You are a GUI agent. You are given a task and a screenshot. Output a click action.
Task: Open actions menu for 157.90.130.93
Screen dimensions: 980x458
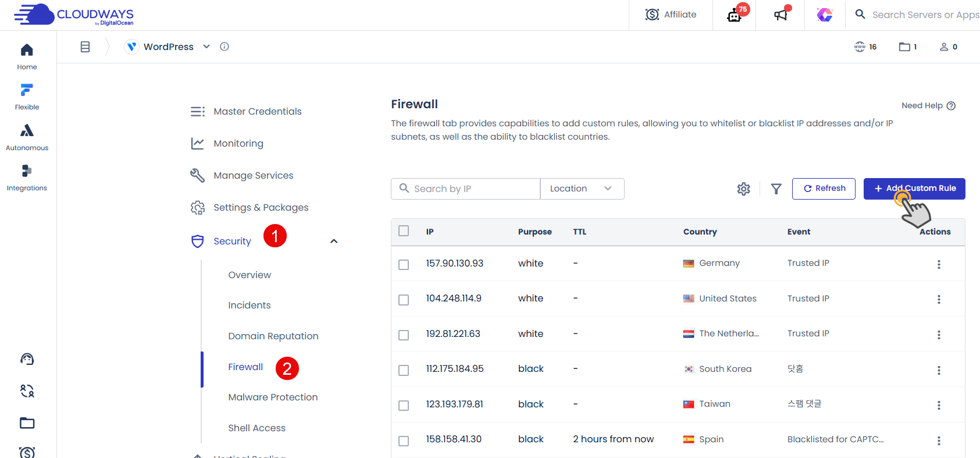click(x=939, y=264)
